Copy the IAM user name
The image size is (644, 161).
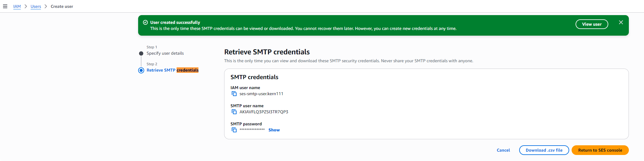(234, 94)
